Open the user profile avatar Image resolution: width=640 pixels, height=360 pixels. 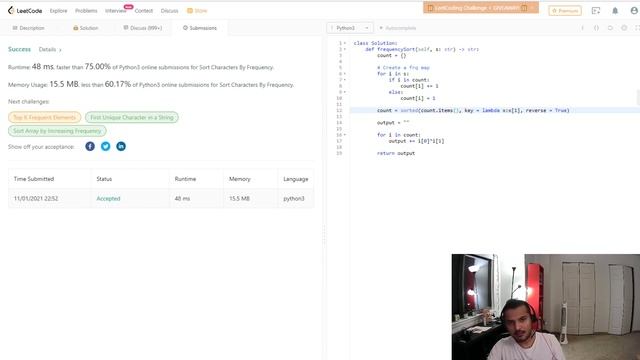pos(634,11)
